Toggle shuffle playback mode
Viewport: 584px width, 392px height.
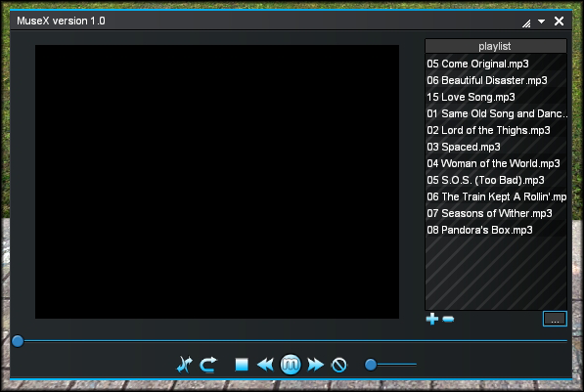[184, 365]
